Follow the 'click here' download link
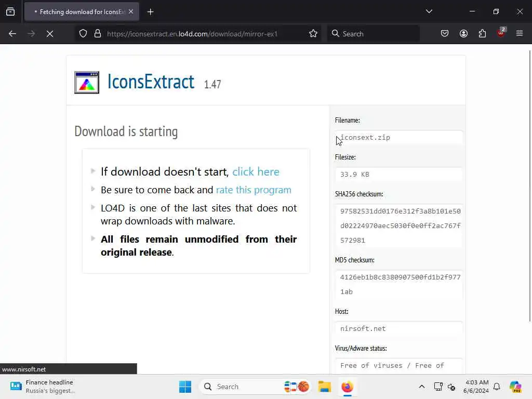532x399 pixels. click(256, 171)
